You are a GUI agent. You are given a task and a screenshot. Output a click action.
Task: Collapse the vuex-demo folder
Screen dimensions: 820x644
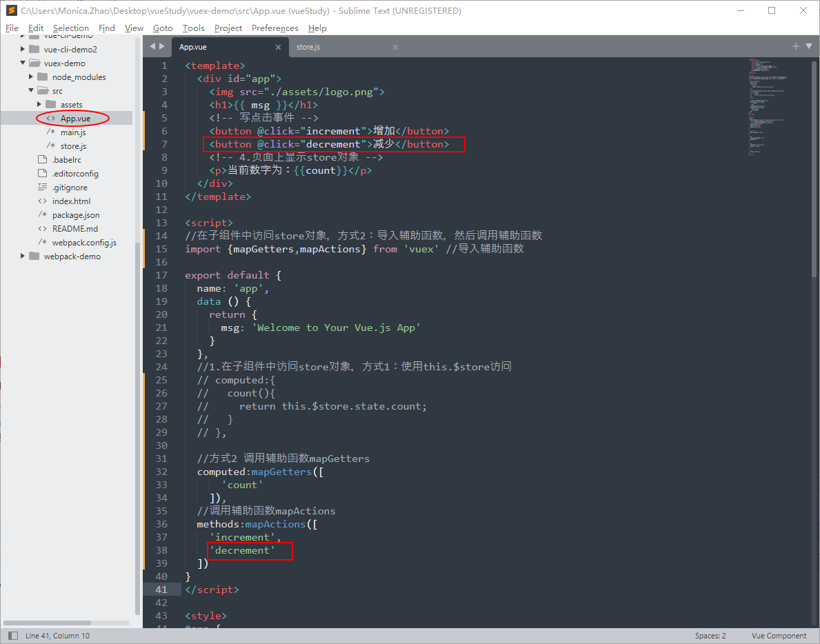pos(23,63)
